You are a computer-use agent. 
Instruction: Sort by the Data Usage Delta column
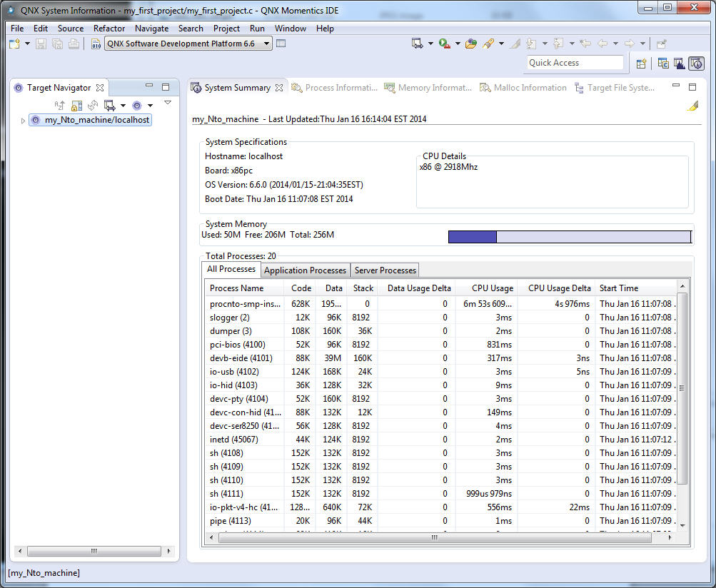coord(416,288)
